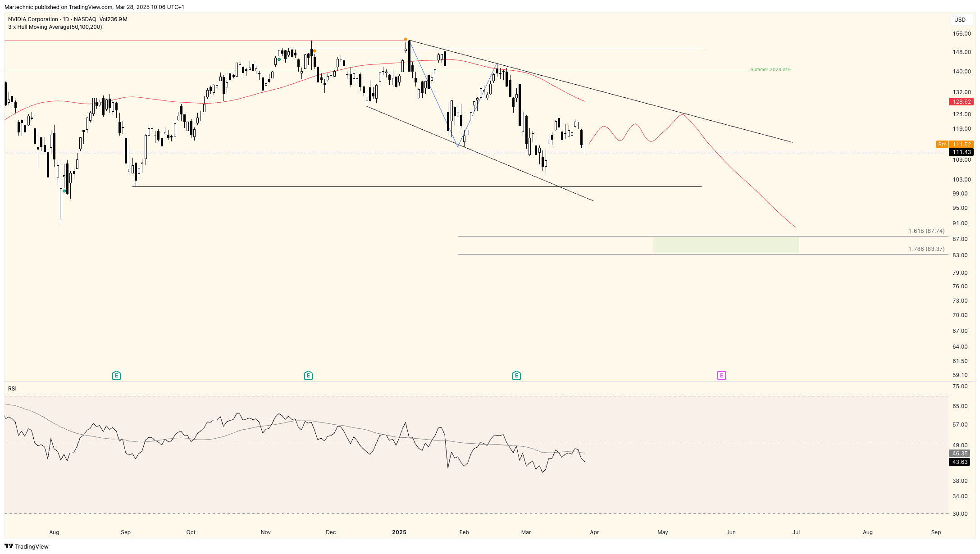Click the 46.35 RSI average value label
Viewport: 980px width, 554px height.
[x=960, y=454]
